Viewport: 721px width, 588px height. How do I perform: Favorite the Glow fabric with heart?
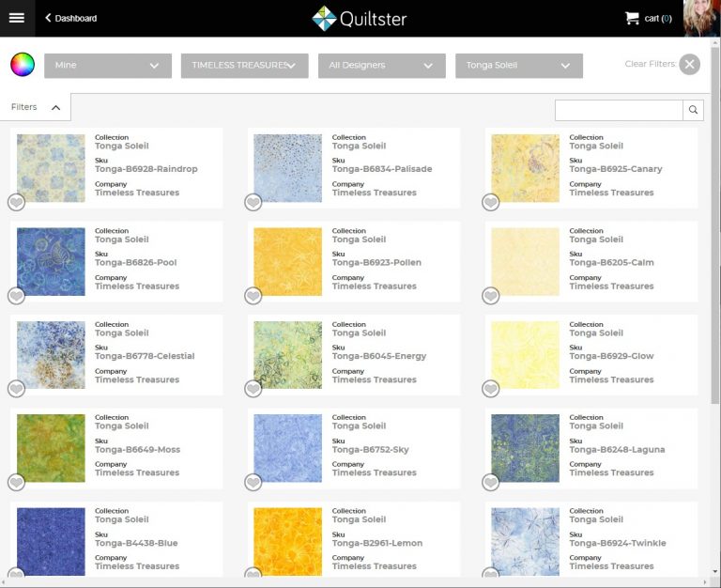point(491,389)
